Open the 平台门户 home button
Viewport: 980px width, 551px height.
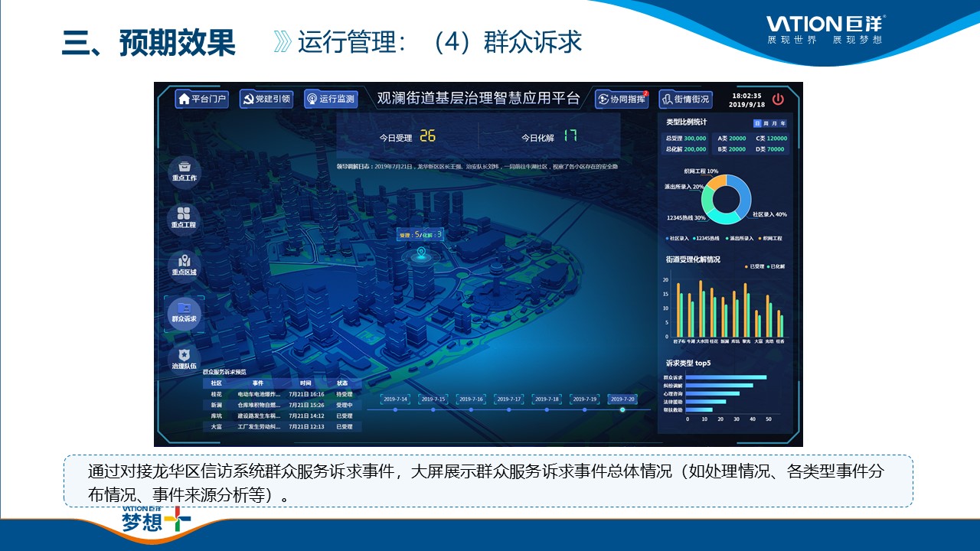click(202, 99)
